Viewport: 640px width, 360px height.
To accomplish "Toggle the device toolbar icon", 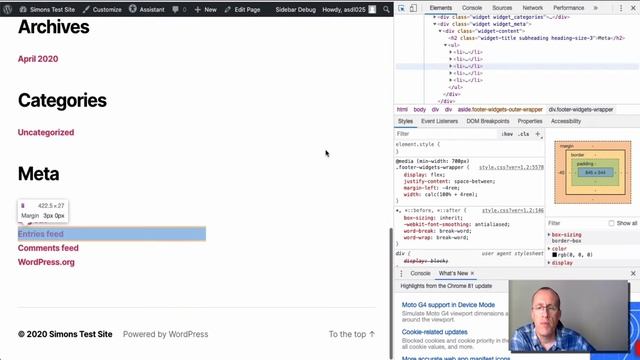I will 413,8.
